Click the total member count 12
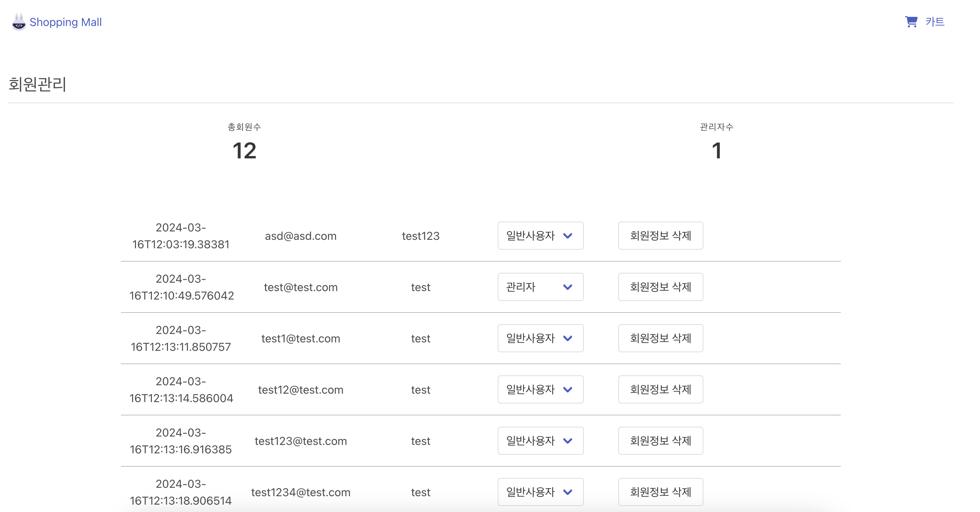Viewport: 980px width, 512px height. tap(244, 151)
